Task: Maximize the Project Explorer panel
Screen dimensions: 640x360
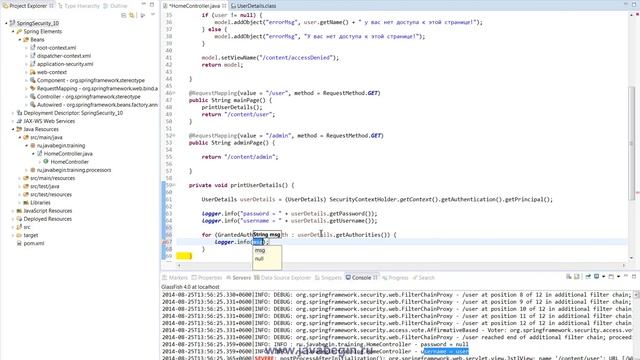Action: [152, 4]
